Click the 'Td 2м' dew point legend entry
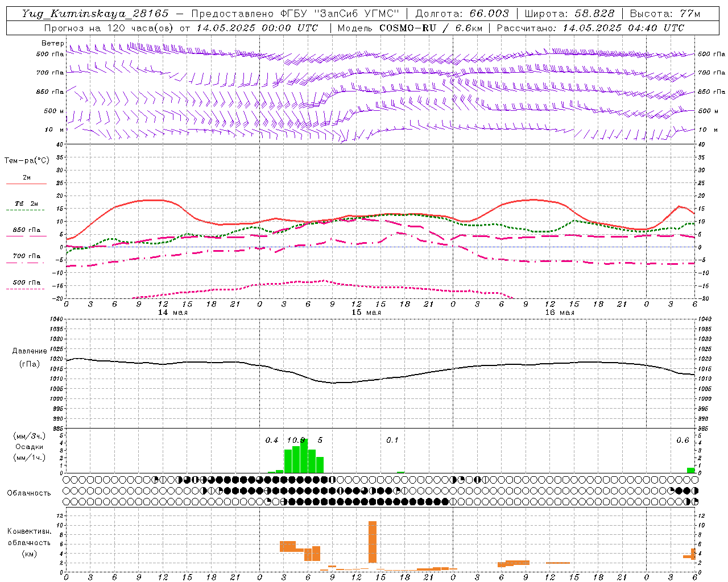This screenshot has height=582, width=728. pyautogui.click(x=27, y=203)
